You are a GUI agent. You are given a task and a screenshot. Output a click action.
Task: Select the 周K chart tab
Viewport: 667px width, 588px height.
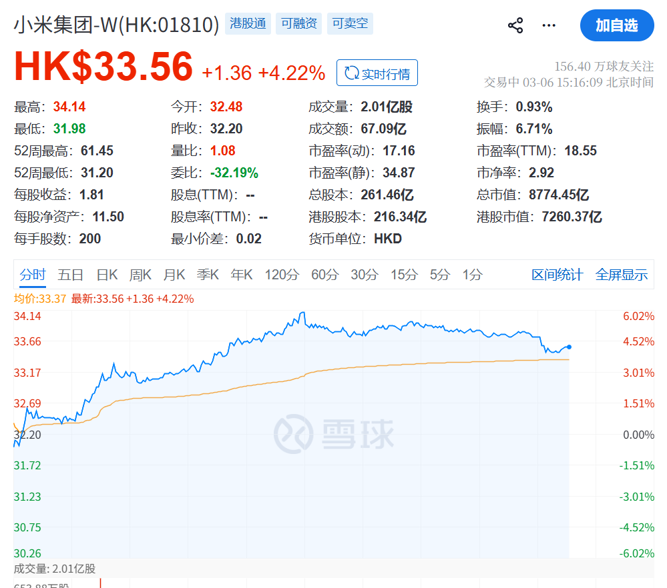(x=141, y=275)
